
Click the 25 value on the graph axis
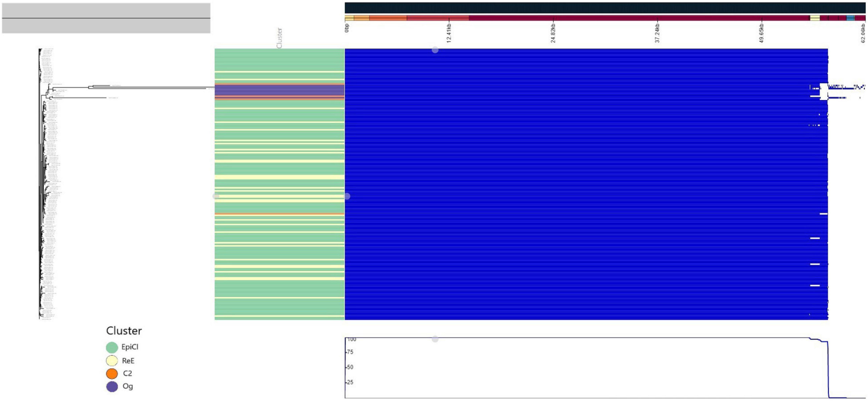point(350,382)
